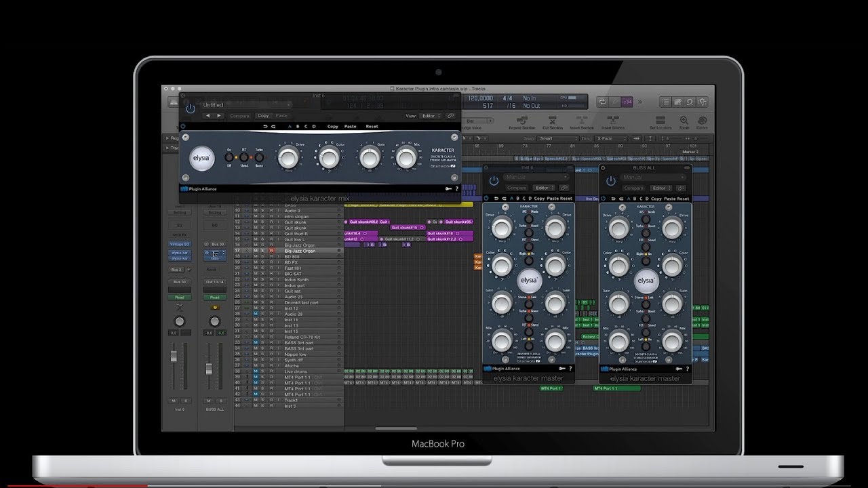Viewport: 868px width, 488px height.
Task: Click the Colors palette toolbar icon
Action: pyautogui.click(x=702, y=120)
